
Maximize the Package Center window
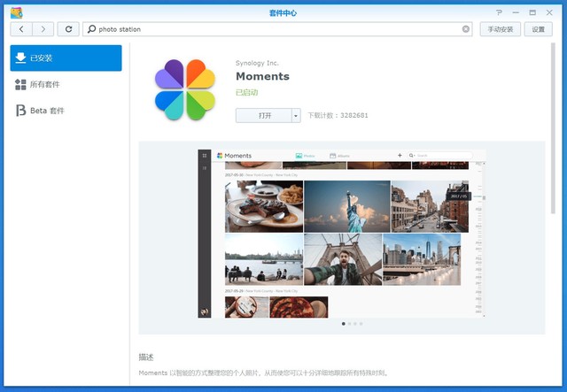(x=532, y=12)
